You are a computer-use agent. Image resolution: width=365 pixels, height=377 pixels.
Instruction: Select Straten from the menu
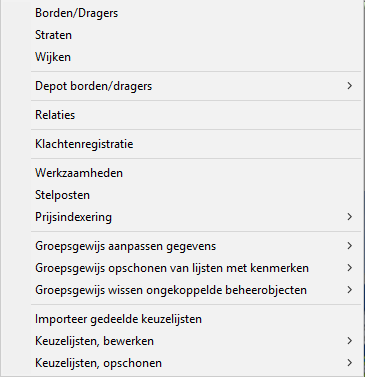[182, 35]
